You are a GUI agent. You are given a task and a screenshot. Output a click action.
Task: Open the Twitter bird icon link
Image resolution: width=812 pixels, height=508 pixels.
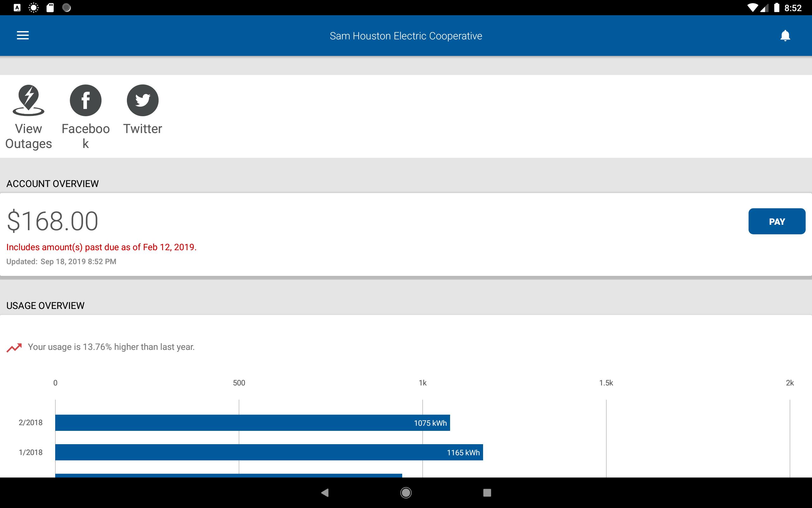tap(143, 100)
